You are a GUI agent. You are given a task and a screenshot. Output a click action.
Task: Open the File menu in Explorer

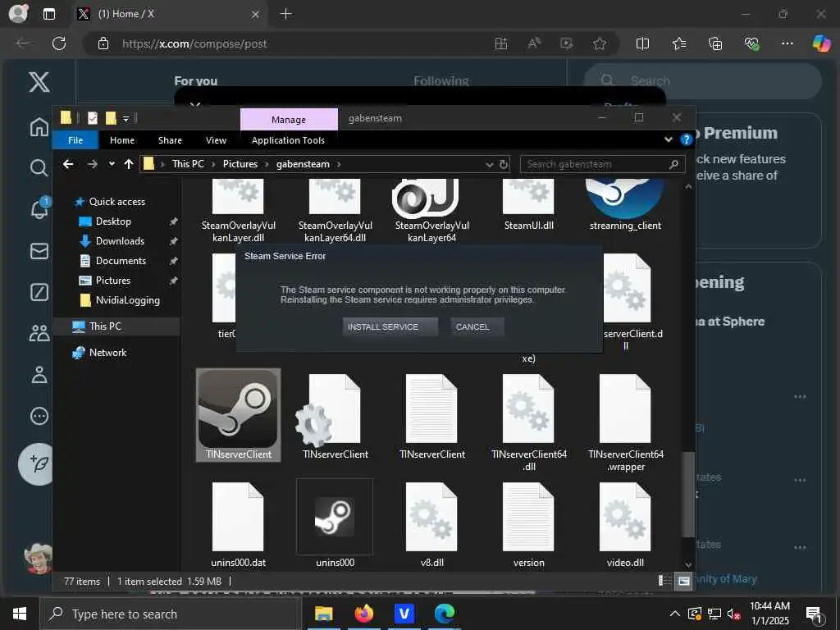click(75, 140)
